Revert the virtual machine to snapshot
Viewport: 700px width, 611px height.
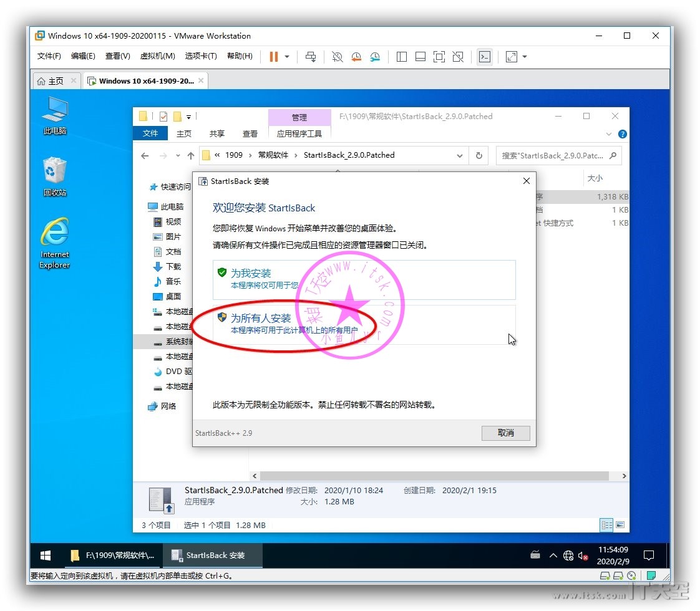(356, 57)
